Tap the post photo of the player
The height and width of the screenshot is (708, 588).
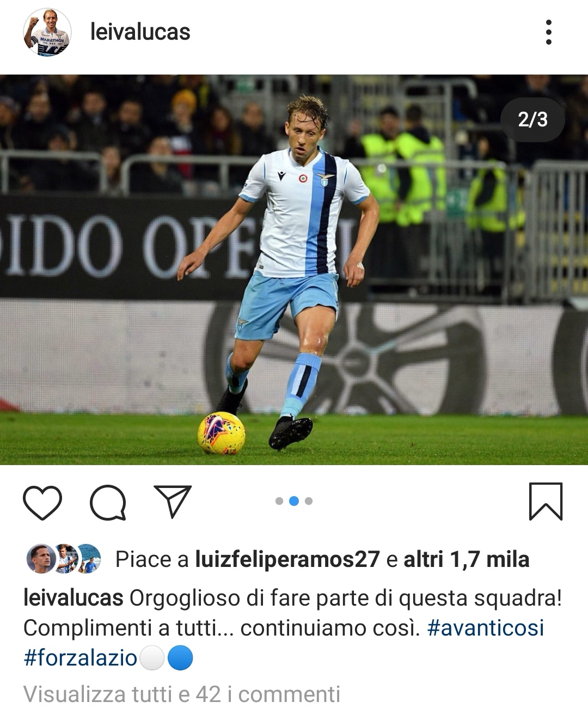(294, 270)
